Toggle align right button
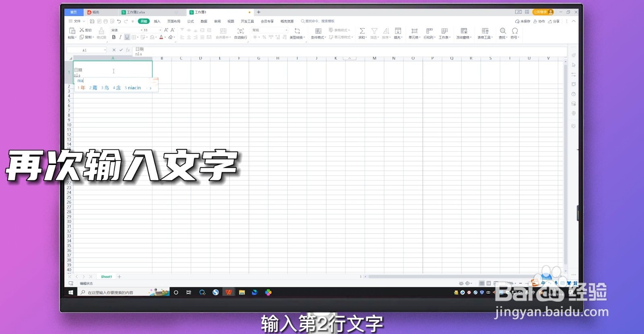 click(x=196, y=37)
